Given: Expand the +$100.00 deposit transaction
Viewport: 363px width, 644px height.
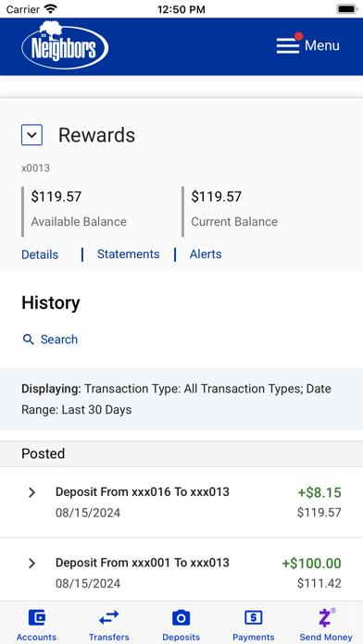Looking at the screenshot, I should [x=31, y=563].
